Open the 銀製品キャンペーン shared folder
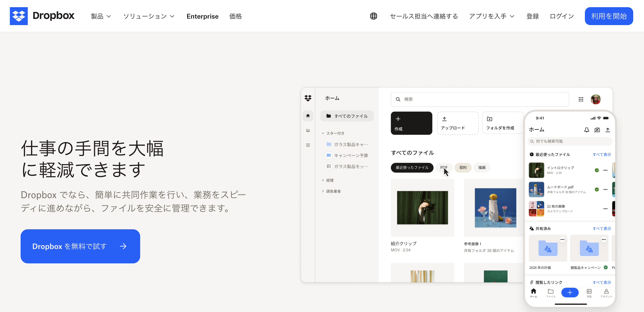Viewport: 644px width, 312px height. coord(589,248)
